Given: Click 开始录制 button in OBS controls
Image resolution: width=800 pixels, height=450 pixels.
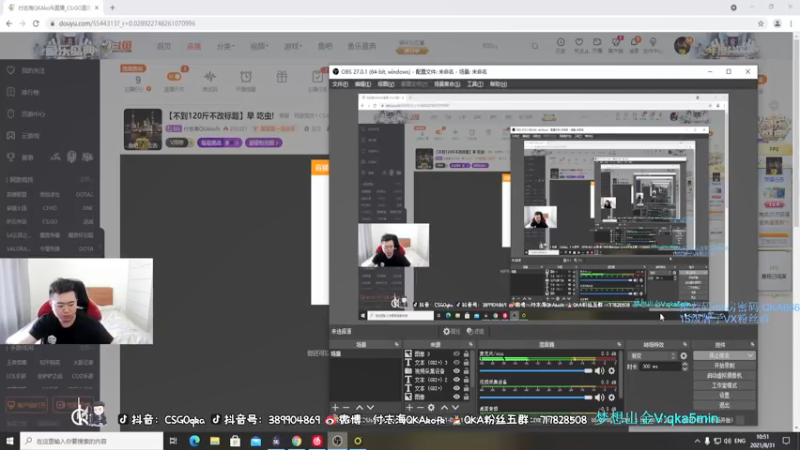Looking at the screenshot, I should pos(724,365).
